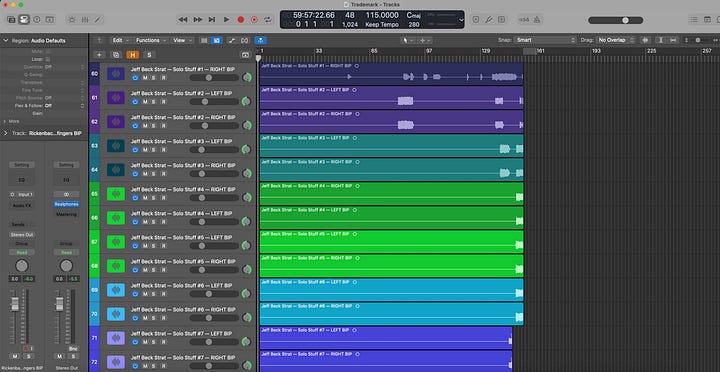Open the Drag No Overlap dropdown

click(616, 40)
